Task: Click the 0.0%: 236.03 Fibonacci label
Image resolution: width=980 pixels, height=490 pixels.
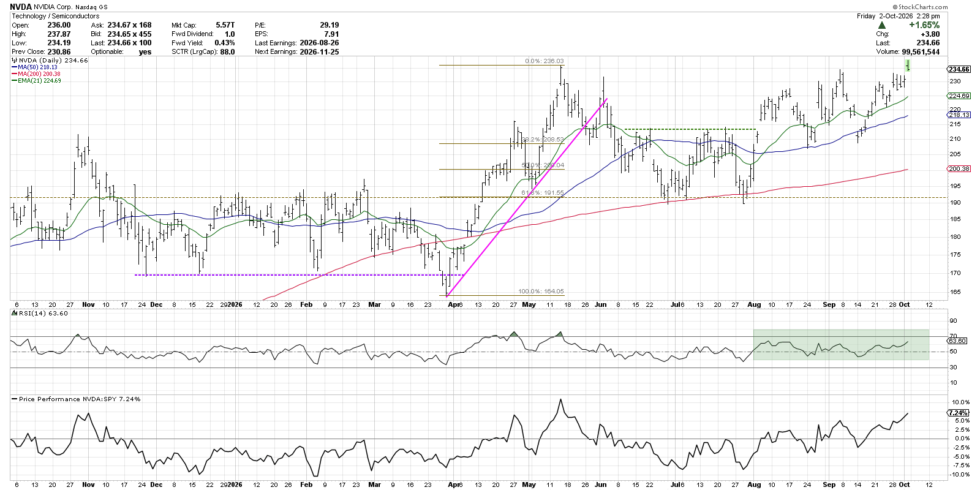Action: pos(545,61)
